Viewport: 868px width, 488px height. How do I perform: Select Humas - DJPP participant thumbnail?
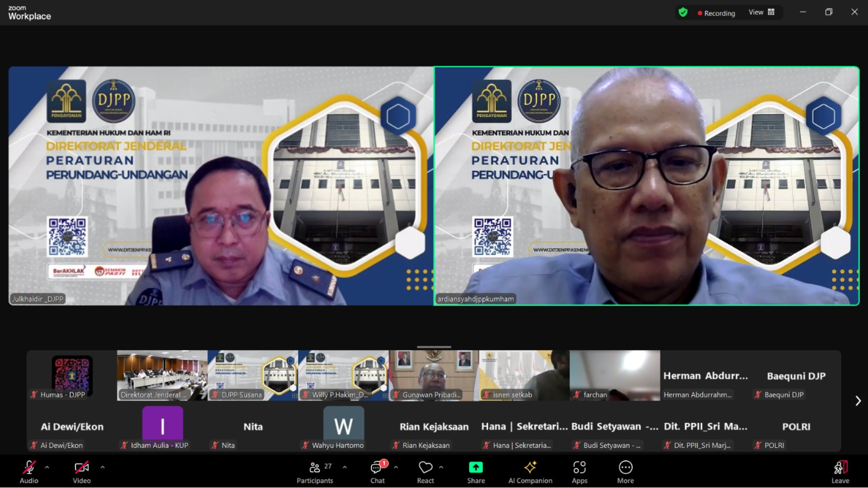(72, 375)
